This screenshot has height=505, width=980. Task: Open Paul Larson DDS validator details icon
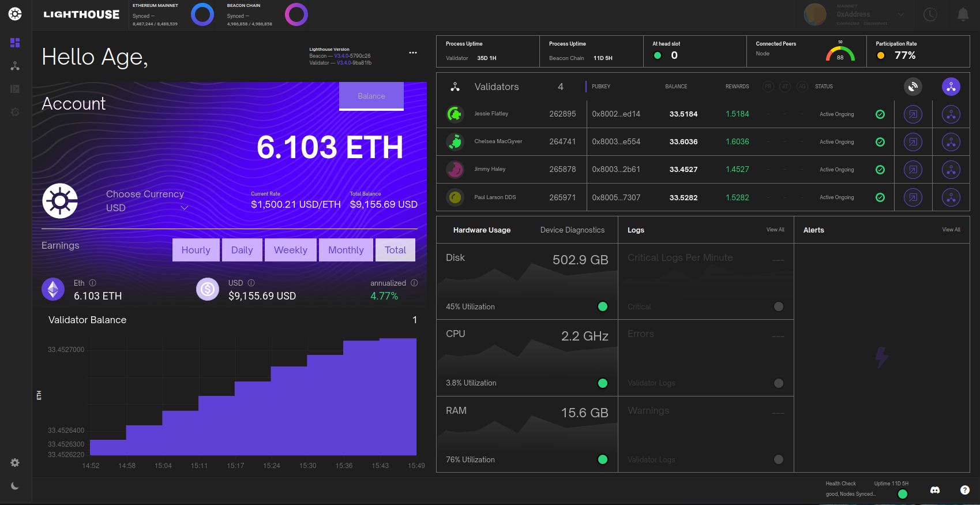coord(951,197)
